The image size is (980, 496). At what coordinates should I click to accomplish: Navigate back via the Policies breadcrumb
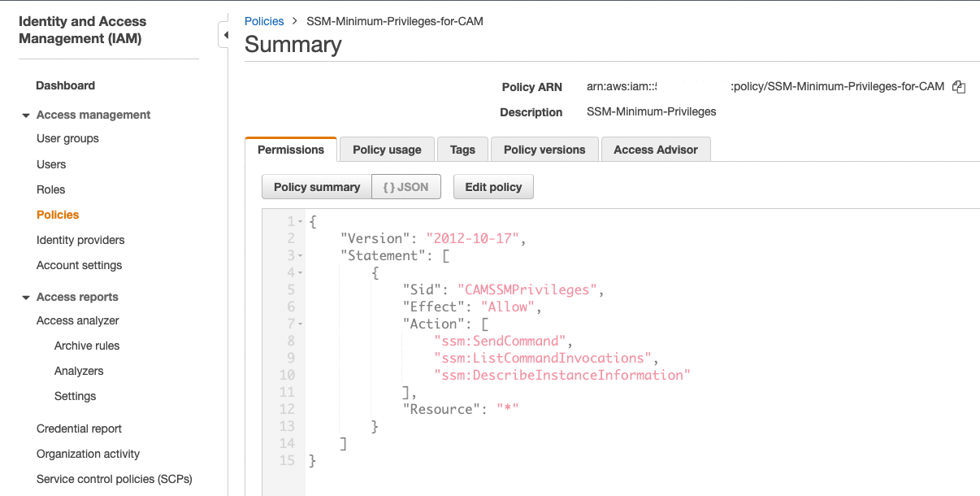264,20
